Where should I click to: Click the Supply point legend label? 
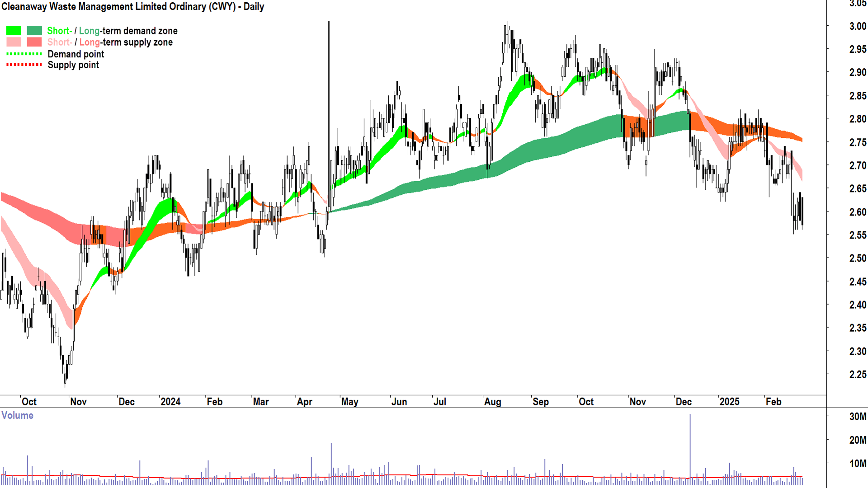tap(73, 65)
